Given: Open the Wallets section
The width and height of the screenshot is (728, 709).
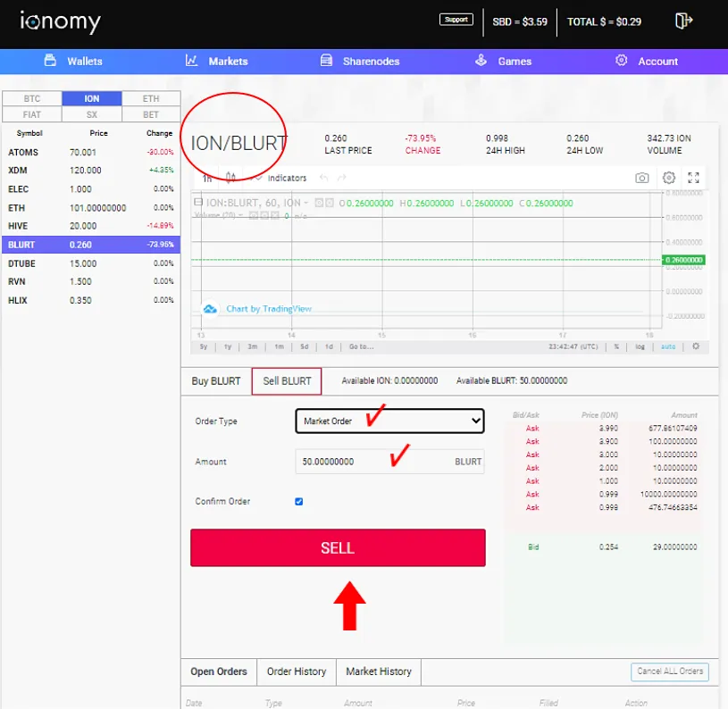Looking at the screenshot, I should tap(73, 62).
